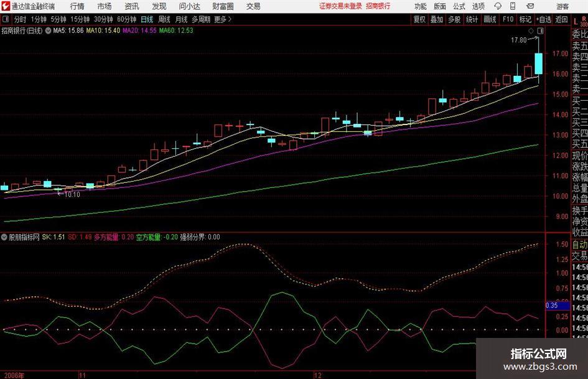The height and width of the screenshot is (379, 588).
Task: Add stock via +自选 button
Action: [544, 19]
